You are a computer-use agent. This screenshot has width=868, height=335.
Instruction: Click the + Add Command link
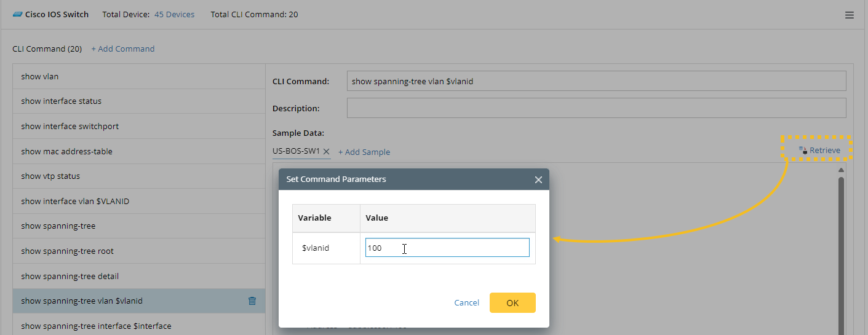pyautogui.click(x=123, y=49)
